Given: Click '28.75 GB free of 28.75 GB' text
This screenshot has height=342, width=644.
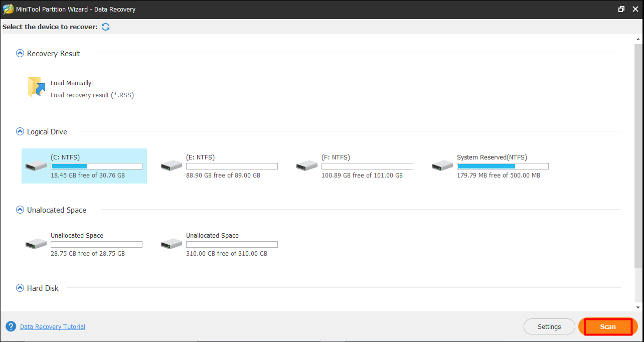Looking at the screenshot, I should click(88, 254).
